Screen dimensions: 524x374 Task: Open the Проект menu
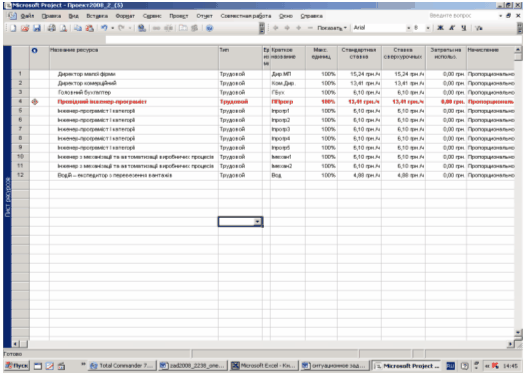[179, 16]
